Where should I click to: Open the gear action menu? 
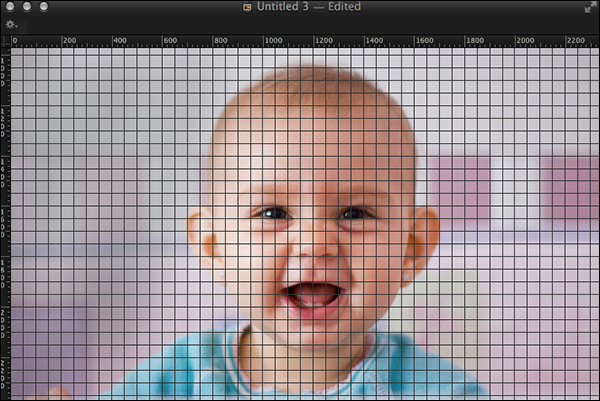(x=11, y=25)
